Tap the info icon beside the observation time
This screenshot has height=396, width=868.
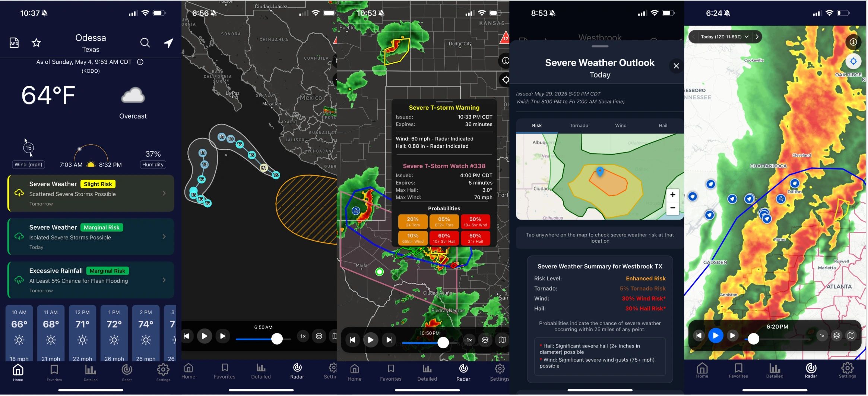pos(140,62)
